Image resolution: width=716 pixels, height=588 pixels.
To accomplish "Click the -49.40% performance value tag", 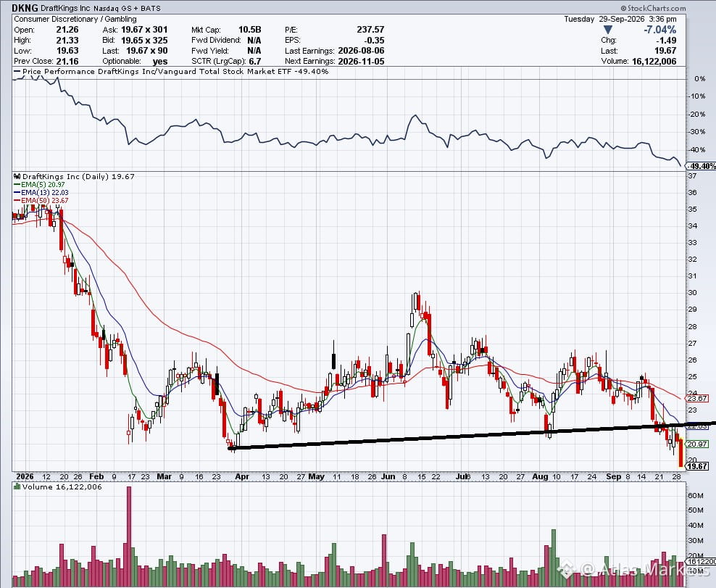I will click(702, 166).
